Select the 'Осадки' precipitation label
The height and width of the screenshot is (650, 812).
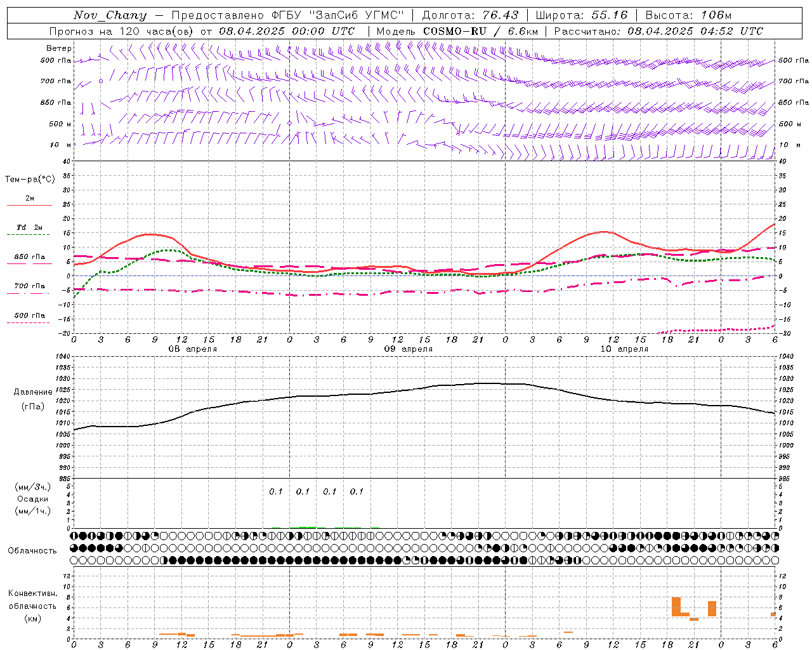point(33,499)
